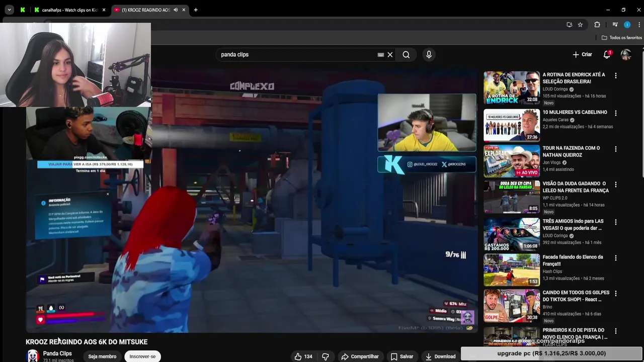Like the video with 134 likes
Screen dimensions: 644x362
coord(303,356)
